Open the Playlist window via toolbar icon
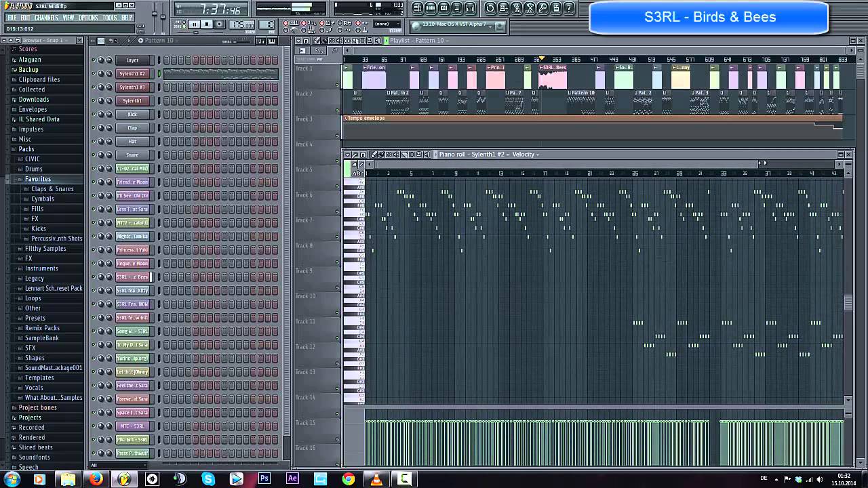This screenshot has height=488, width=868. tap(418, 8)
